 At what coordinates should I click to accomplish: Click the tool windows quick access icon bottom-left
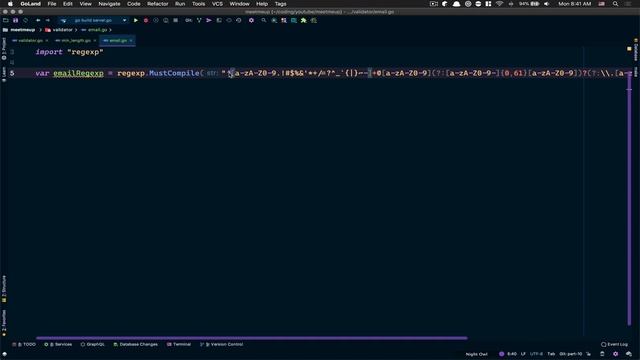point(4,354)
